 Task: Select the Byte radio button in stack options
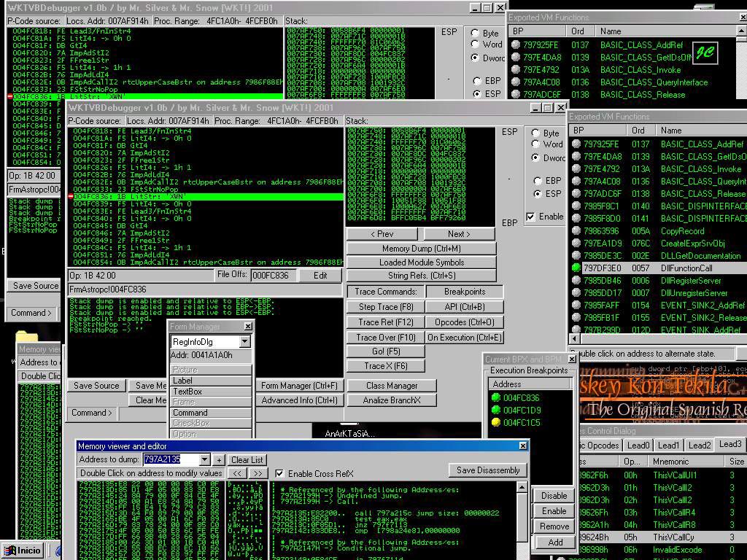click(536, 133)
